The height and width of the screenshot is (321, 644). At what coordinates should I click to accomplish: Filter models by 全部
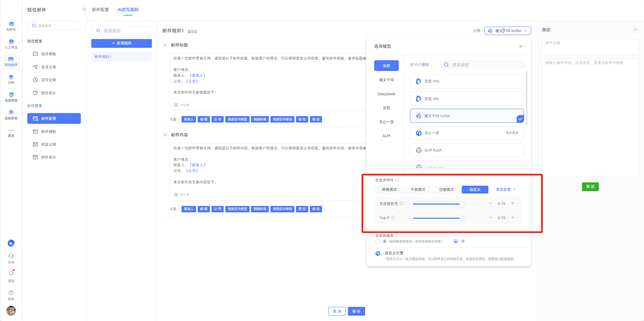click(386, 66)
